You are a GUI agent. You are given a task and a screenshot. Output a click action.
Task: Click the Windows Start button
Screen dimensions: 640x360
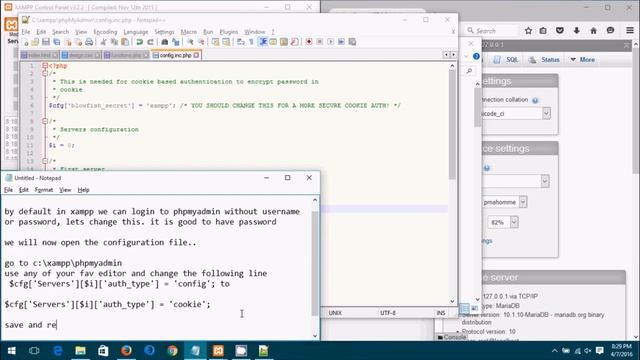(11, 351)
